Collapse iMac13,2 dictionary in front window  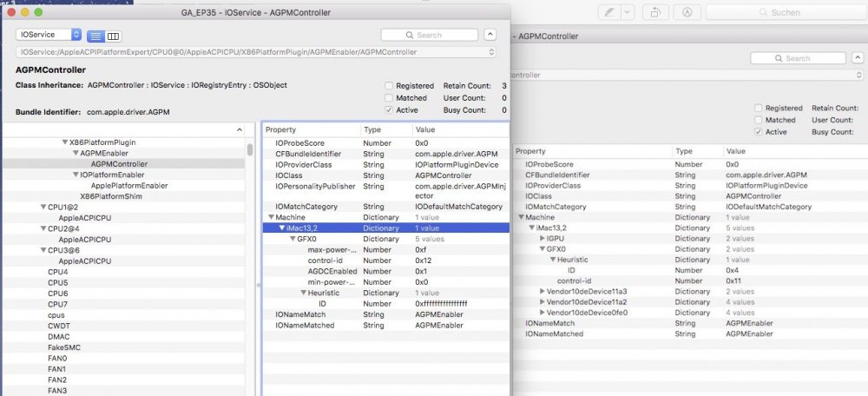coord(282,228)
